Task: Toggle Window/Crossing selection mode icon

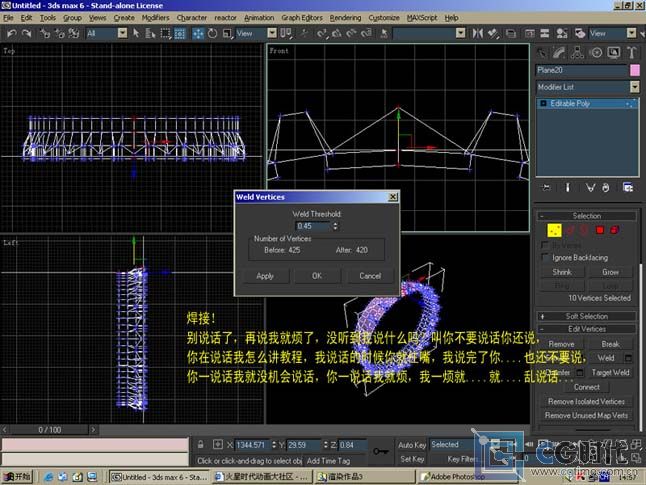Action: click(x=180, y=33)
